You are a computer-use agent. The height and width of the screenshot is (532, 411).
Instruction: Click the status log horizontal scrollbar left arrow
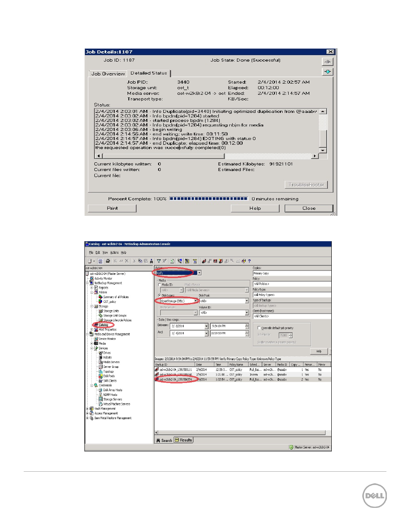coord(99,156)
